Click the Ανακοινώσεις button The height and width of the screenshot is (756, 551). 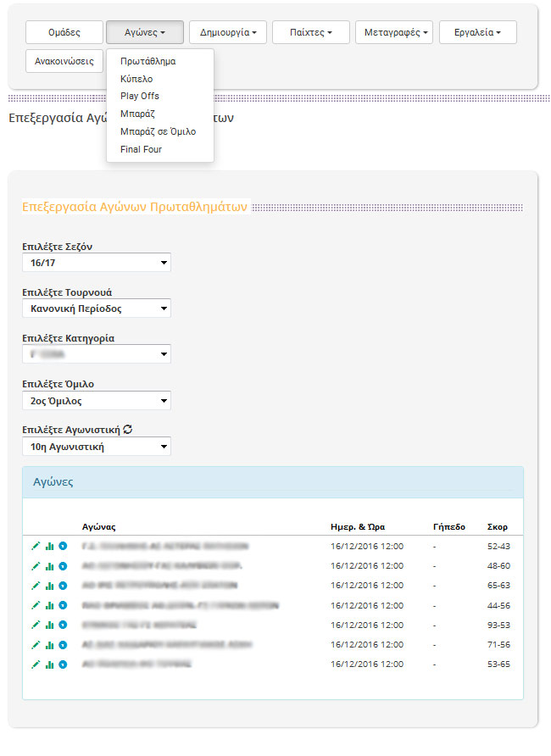point(64,62)
